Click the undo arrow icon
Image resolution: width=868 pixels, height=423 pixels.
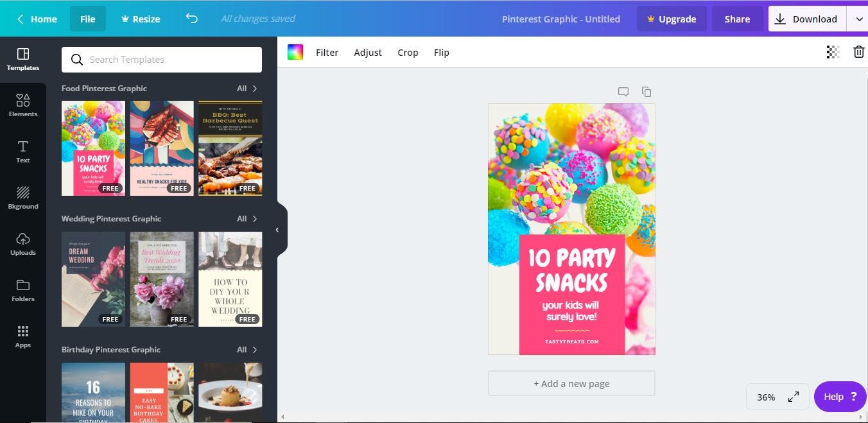click(x=191, y=19)
